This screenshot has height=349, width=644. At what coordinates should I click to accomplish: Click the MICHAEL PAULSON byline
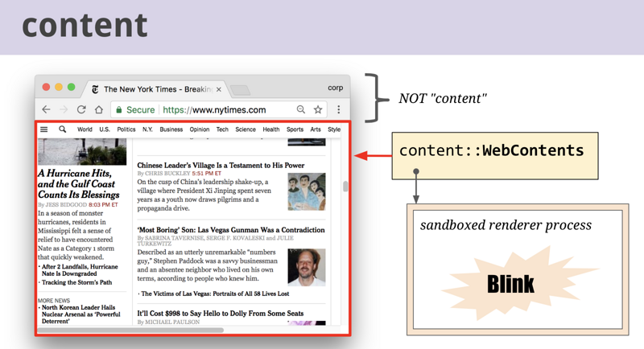point(168,322)
